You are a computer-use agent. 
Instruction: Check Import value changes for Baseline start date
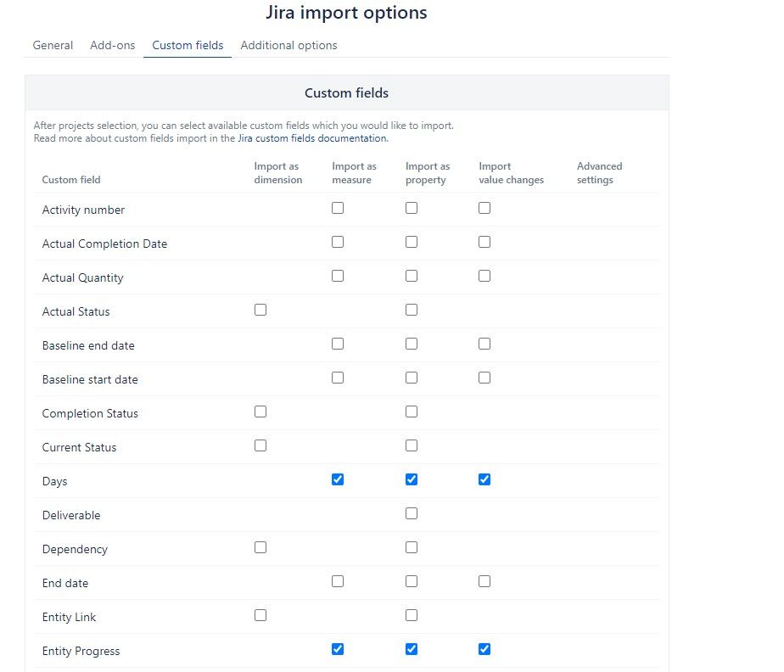coord(484,378)
